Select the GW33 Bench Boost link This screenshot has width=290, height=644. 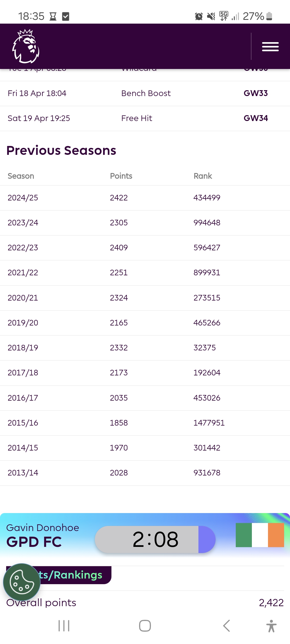[x=256, y=93]
